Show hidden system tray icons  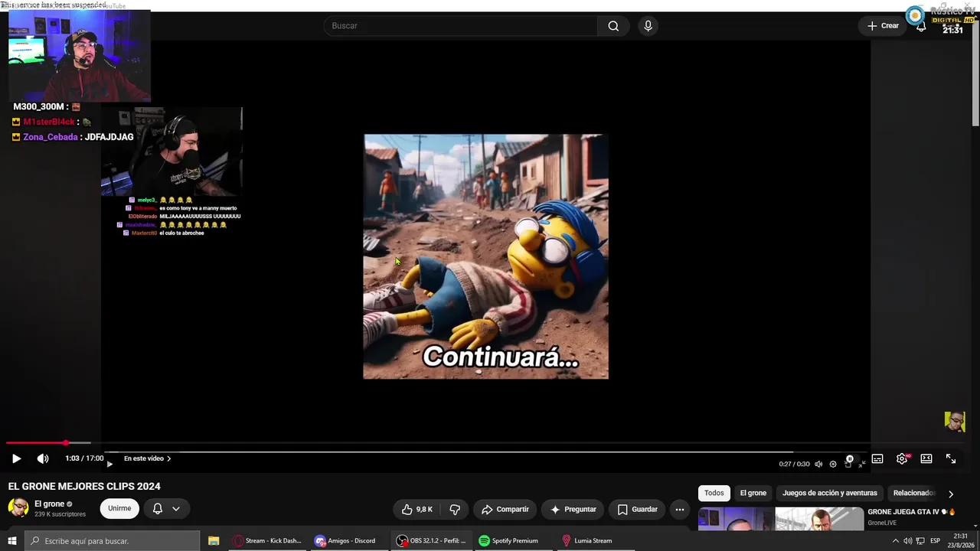pos(895,541)
